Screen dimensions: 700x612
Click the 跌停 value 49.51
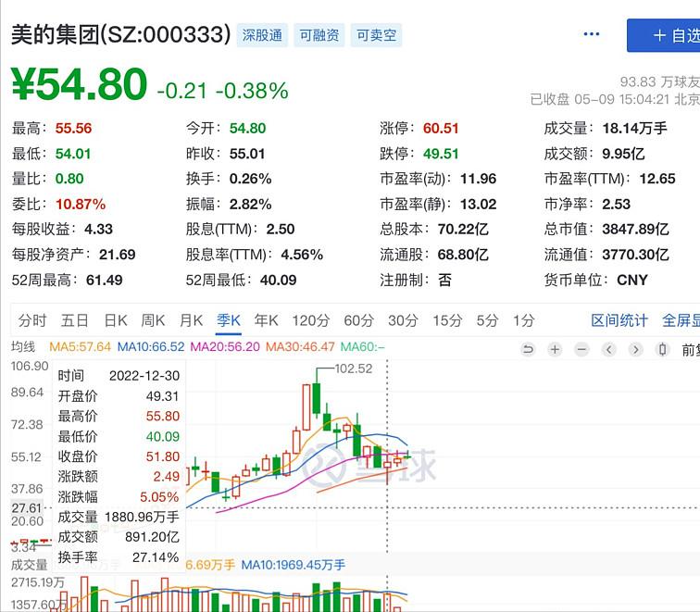pyautogui.click(x=441, y=154)
